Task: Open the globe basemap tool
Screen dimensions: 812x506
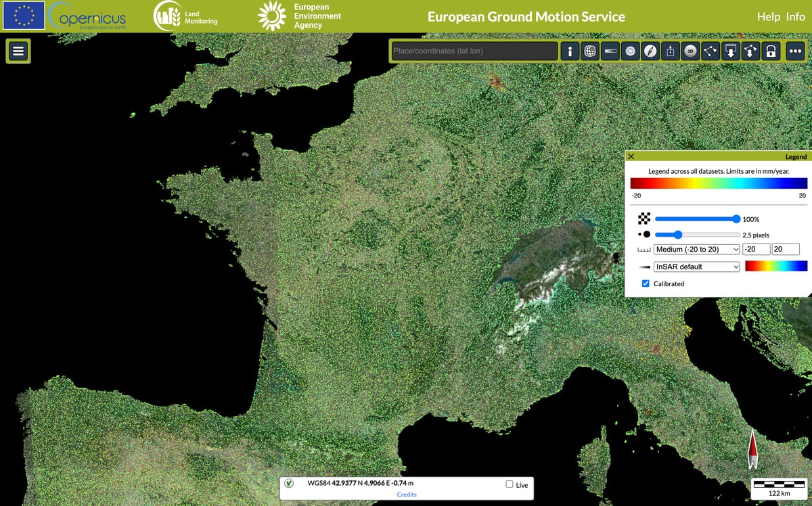Action: point(590,51)
